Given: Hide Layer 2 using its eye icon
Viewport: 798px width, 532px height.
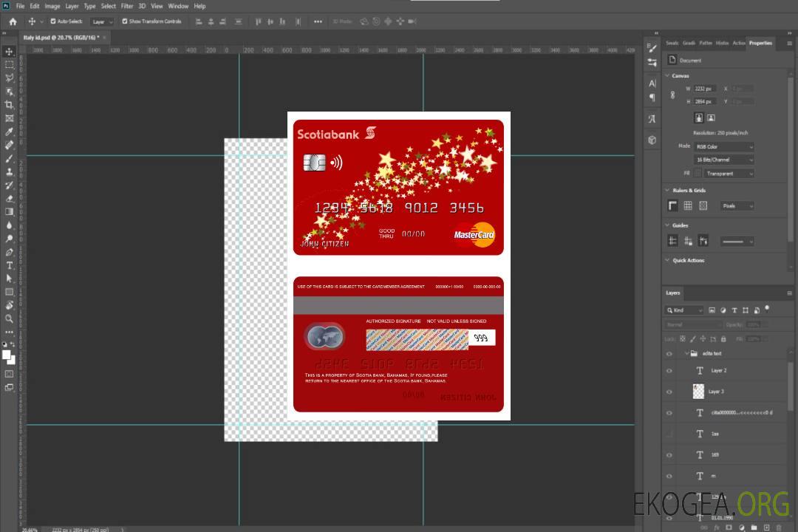Looking at the screenshot, I should point(669,371).
